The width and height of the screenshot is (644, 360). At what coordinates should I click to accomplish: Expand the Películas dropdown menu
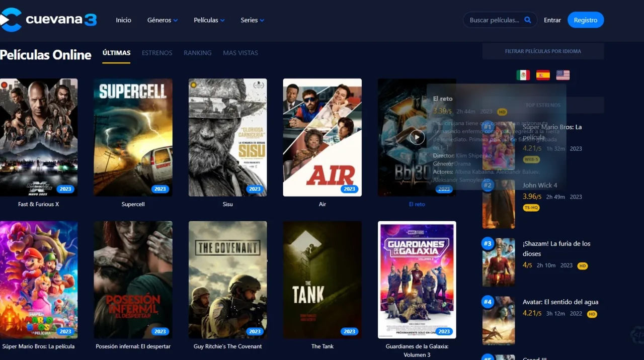(x=209, y=20)
